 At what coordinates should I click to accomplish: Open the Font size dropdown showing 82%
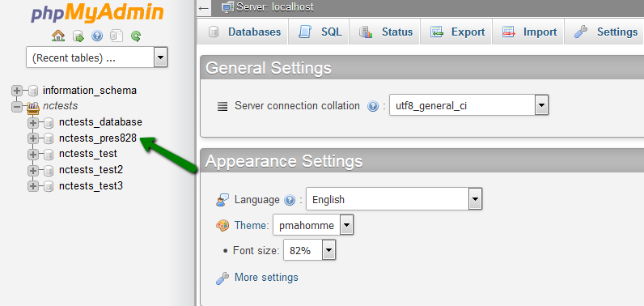309,250
